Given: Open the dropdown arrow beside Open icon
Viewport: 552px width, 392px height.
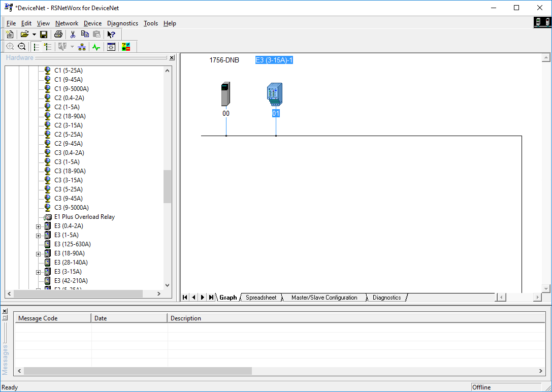Looking at the screenshot, I should (x=34, y=34).
